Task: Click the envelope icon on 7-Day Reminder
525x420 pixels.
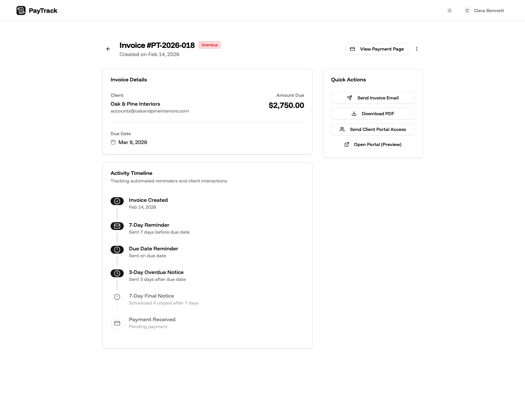Action: (x=117, y=226)
